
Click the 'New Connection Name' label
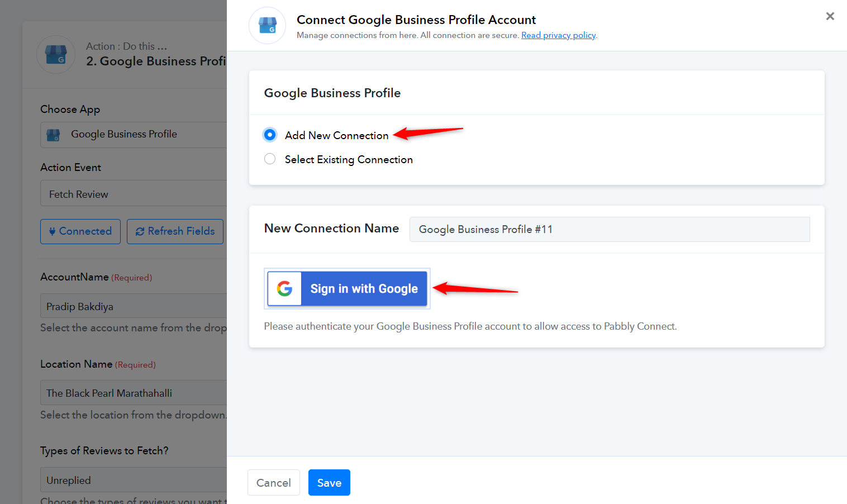tap(331, 228)
